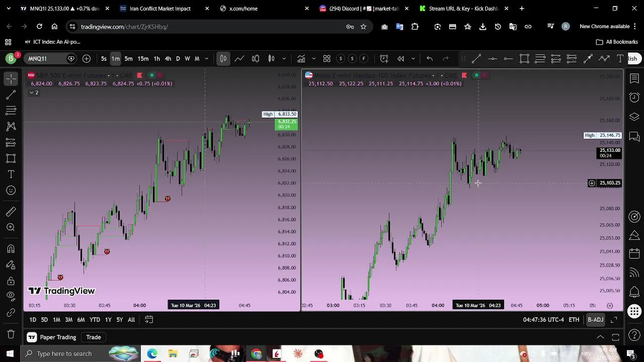
Task: Select the crosshair cursor tool
Action: click(x=11, y=78)
